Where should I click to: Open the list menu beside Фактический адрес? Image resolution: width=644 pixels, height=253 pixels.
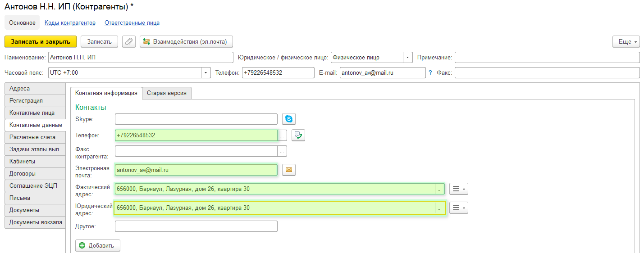pos(459,189)
